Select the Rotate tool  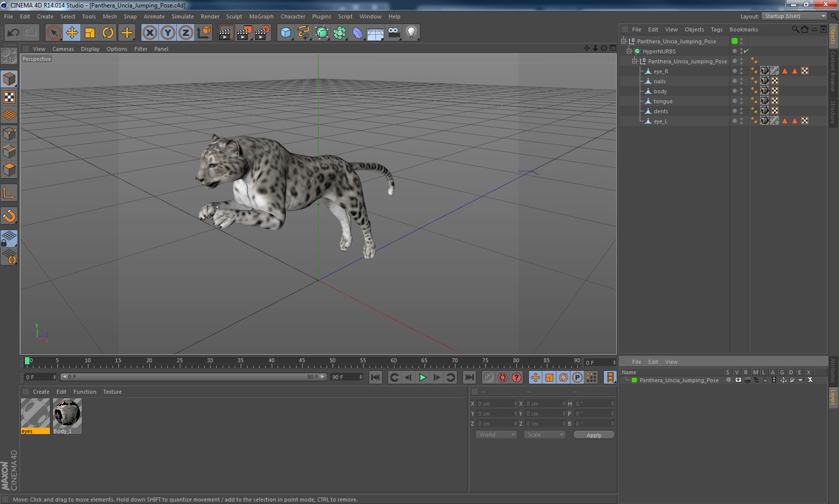click(x=108, y=33)
